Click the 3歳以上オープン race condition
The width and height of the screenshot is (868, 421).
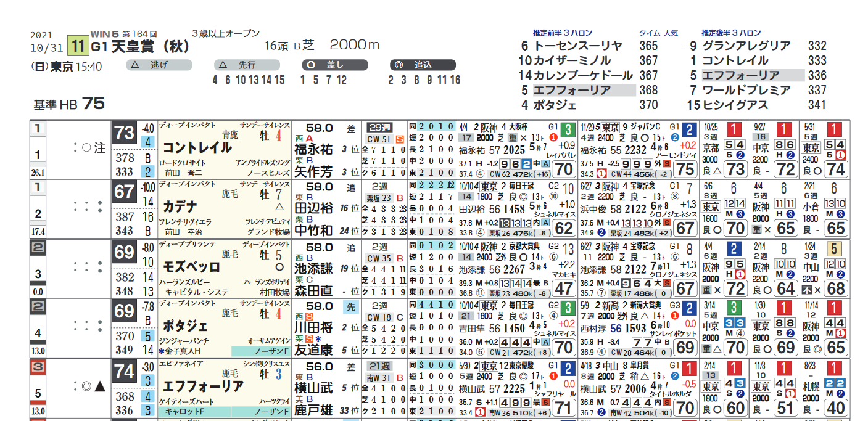226,33
